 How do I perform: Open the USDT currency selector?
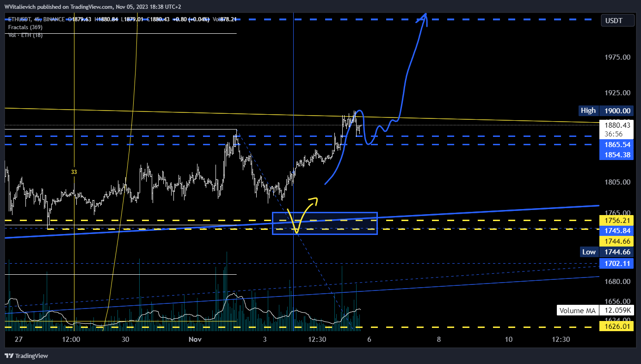[618, 21]
